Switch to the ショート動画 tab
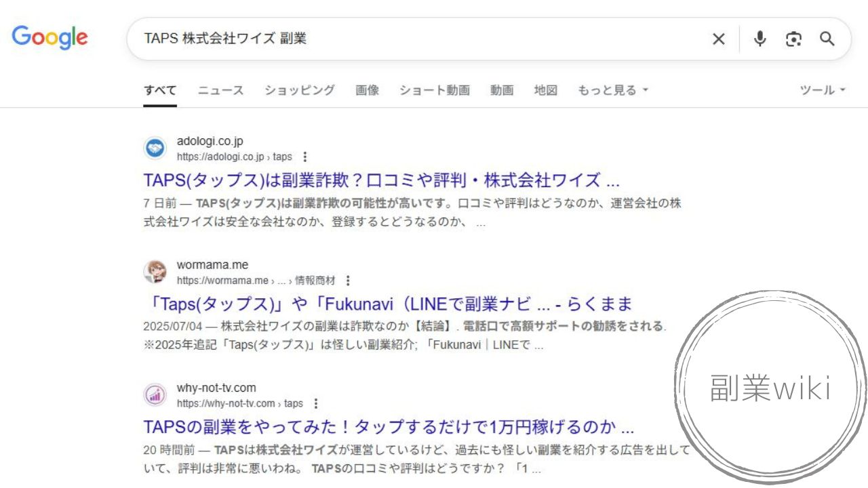This screenshot has width=868, height=488. (x=435, y=90)
